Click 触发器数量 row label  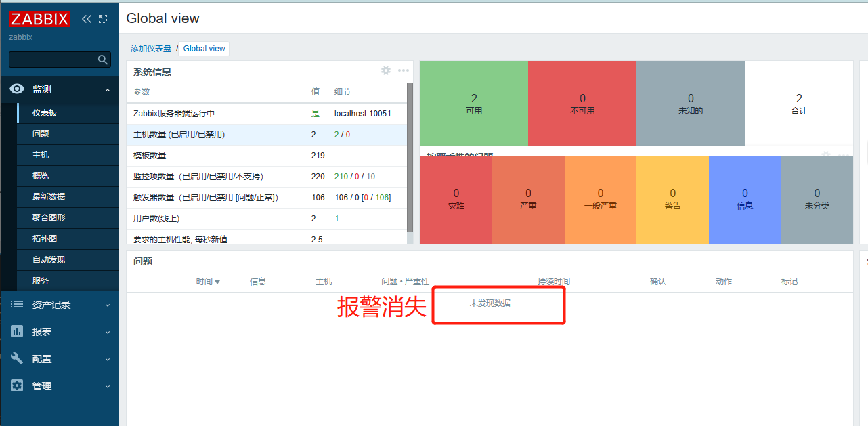[206, 198]
